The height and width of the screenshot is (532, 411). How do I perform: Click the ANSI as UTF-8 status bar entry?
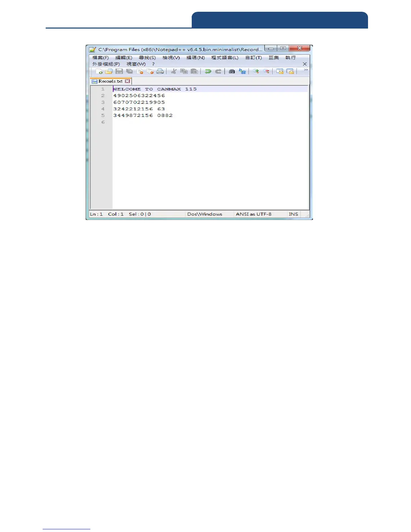pos(254,214)
